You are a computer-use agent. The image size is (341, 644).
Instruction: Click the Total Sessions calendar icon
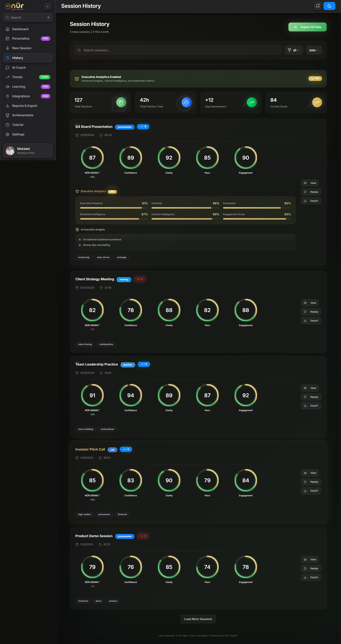121,102
